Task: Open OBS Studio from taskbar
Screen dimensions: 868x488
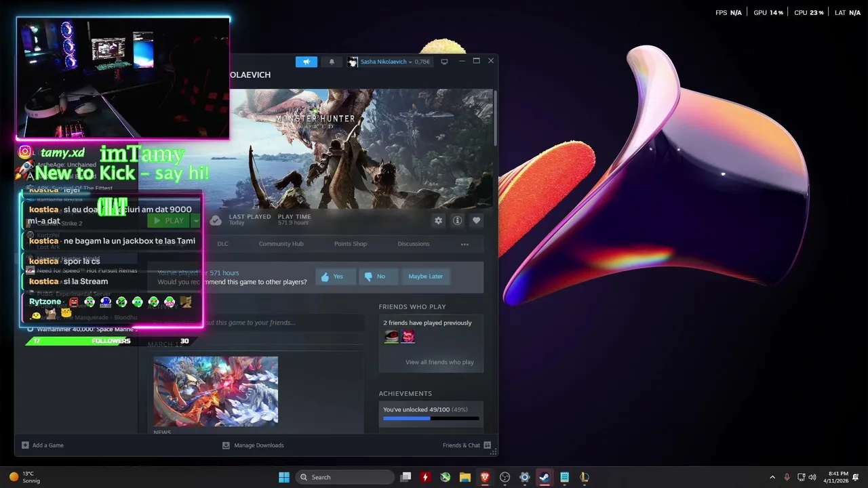Action: 505,477
